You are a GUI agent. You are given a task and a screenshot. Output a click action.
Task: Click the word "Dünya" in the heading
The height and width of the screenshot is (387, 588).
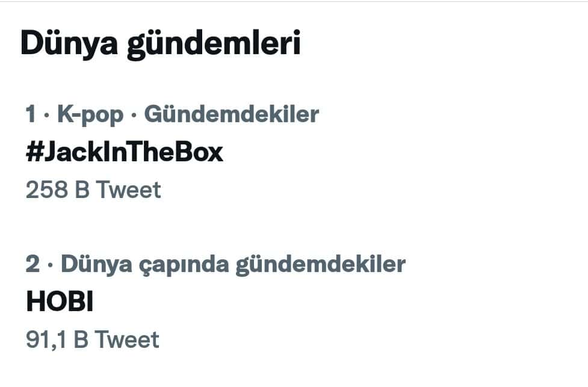pos(69,45)
